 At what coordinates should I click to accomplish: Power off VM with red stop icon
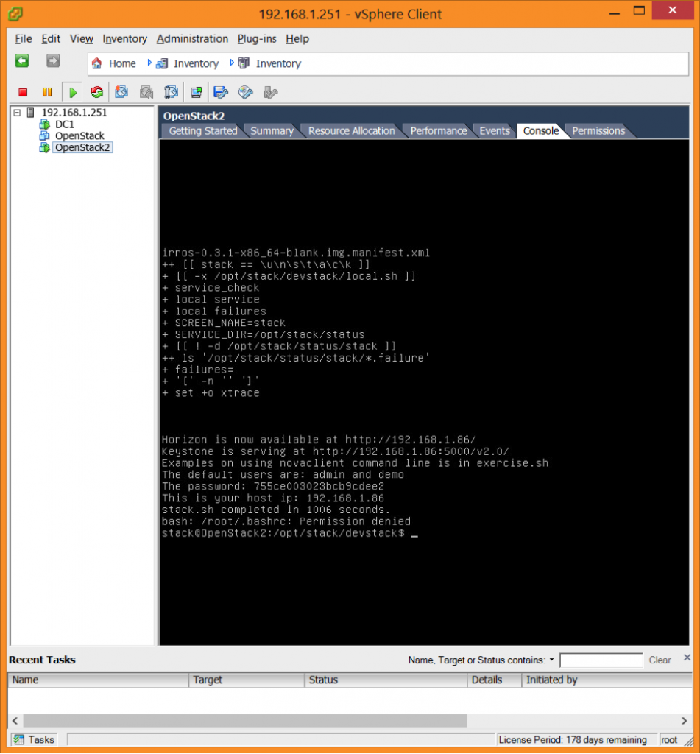pos(23,92)
